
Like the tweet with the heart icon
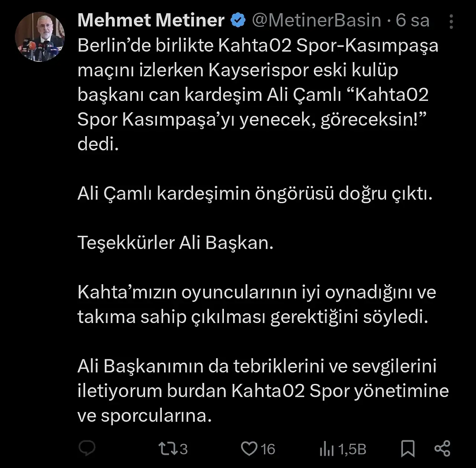coord(248,448)
